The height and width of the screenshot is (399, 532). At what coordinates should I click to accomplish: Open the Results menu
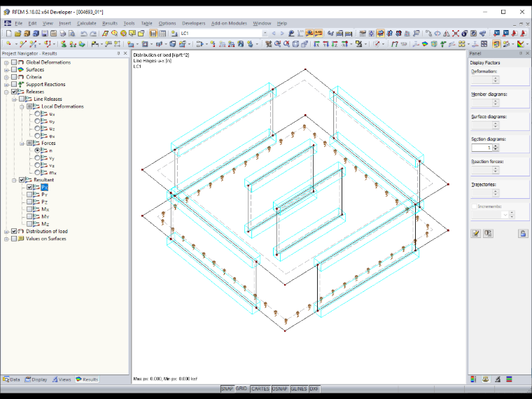coord(110,23)
